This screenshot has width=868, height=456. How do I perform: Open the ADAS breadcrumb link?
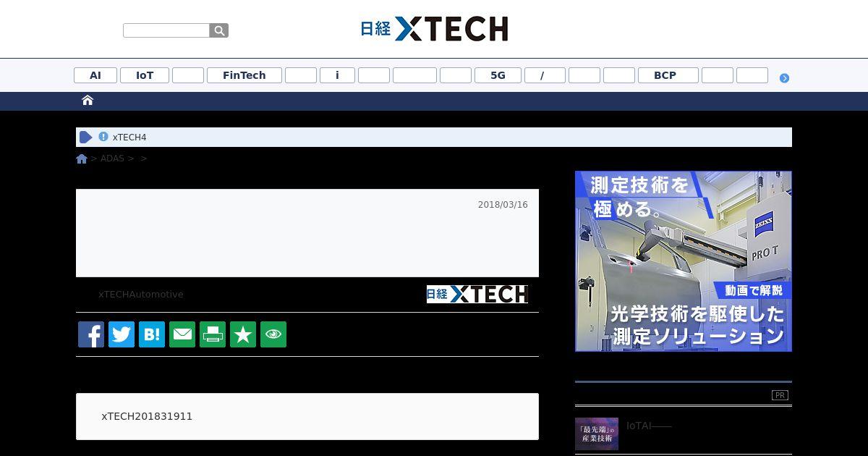pyautogui.click(x=112, y=159)
